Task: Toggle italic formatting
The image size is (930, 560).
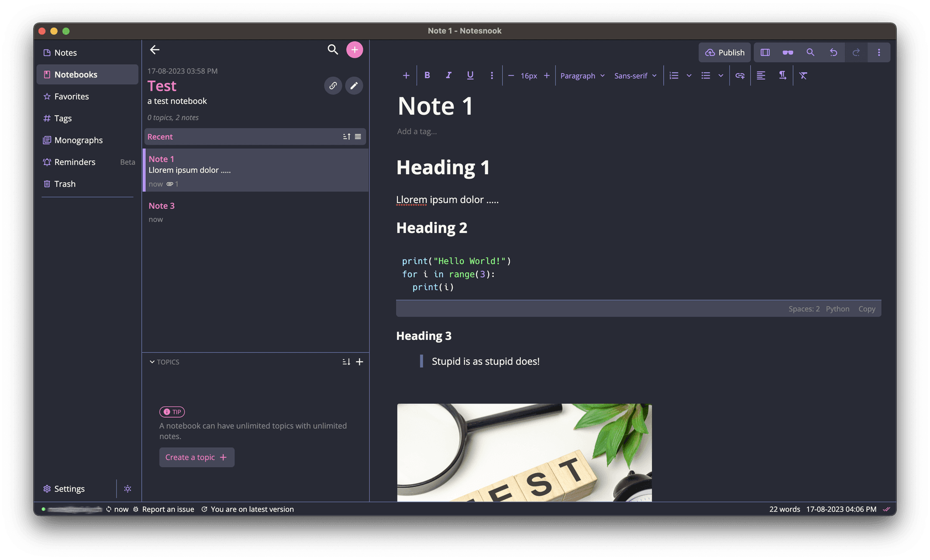Action: [449, 76]
